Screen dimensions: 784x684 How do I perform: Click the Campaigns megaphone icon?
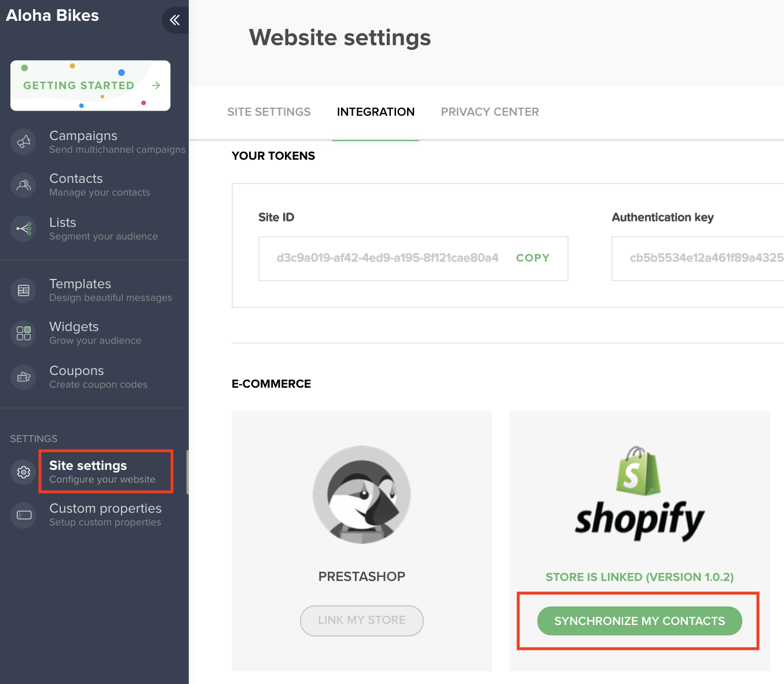point(24,142)
